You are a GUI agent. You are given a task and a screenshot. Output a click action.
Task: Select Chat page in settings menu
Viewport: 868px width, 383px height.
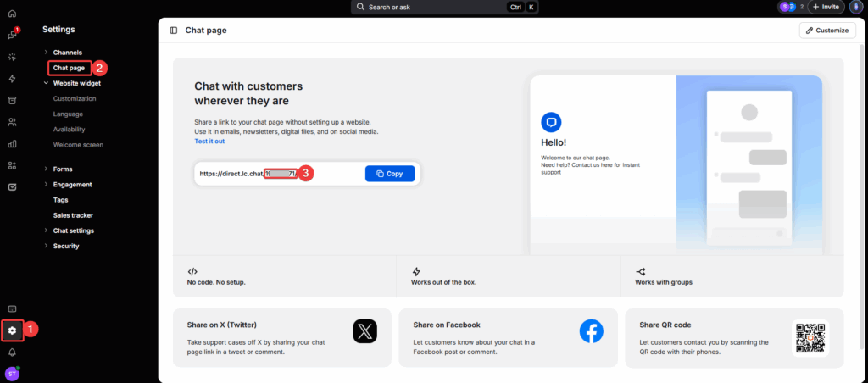(x=69, y=68)
